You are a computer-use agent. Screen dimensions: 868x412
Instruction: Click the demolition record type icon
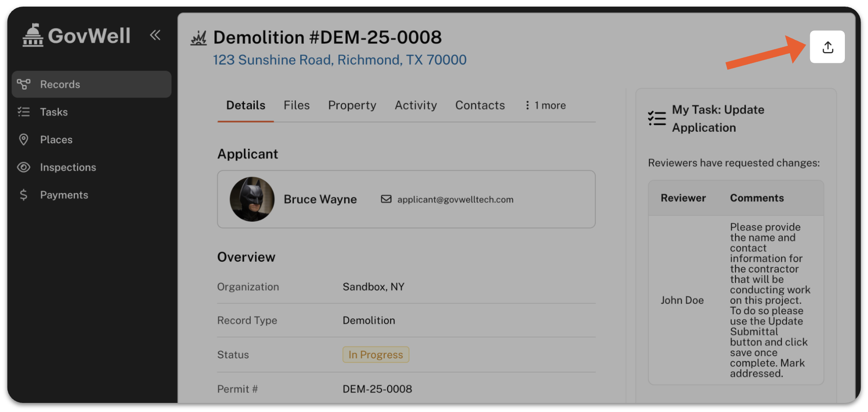[199, 38]
